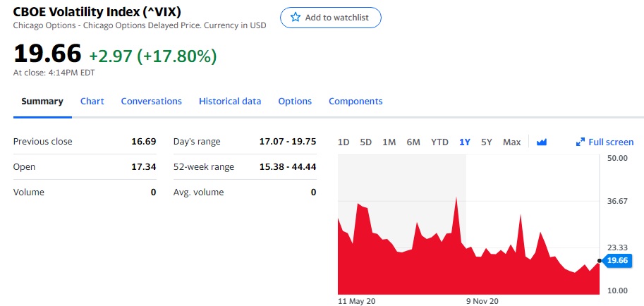Set chart range to 1D

pyautogui.click(x=344, y=142)
